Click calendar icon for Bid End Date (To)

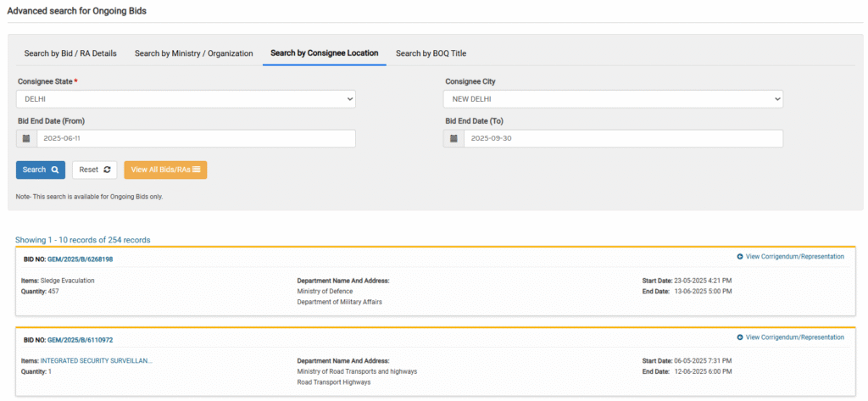[x=454, y=138]
